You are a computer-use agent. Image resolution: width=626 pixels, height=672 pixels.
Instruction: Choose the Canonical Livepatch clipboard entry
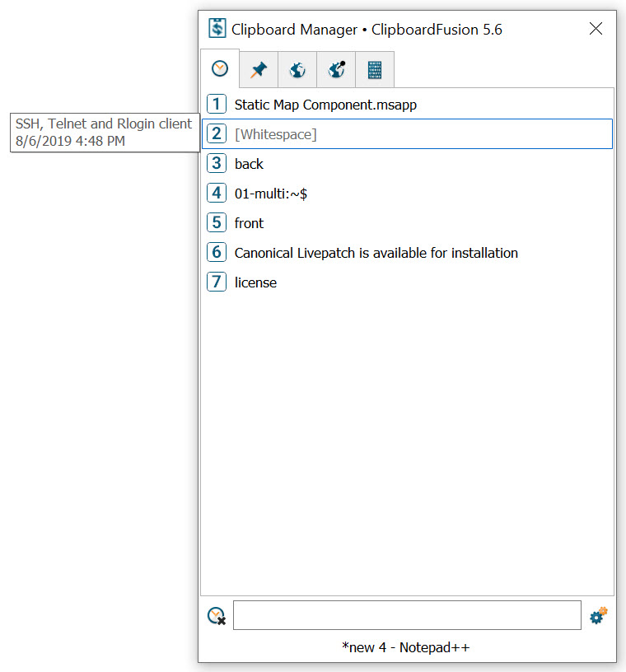(376, 253)
